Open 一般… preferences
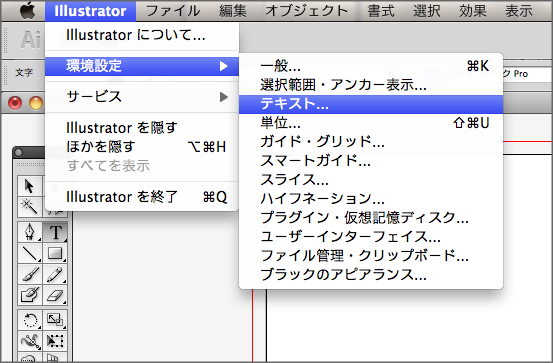553x363 pixels. pos(371,66)
